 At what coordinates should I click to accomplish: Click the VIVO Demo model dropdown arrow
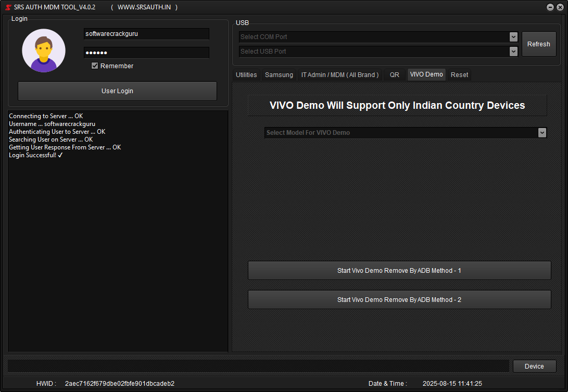pyautogui.click(x=542, y=133)
